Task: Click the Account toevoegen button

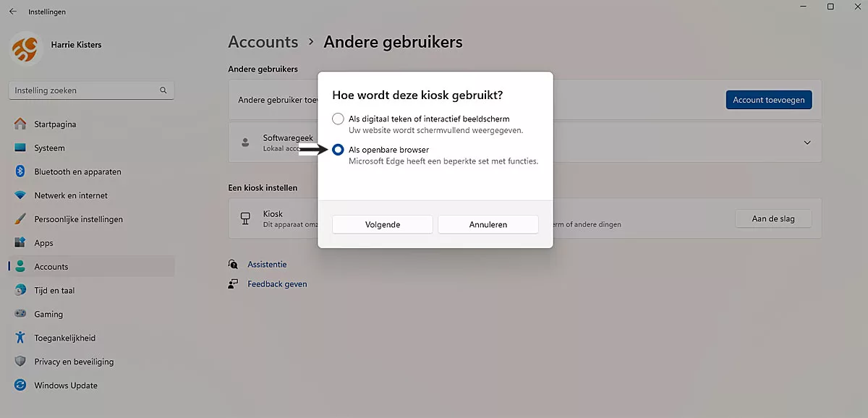Action: [768, 100]
